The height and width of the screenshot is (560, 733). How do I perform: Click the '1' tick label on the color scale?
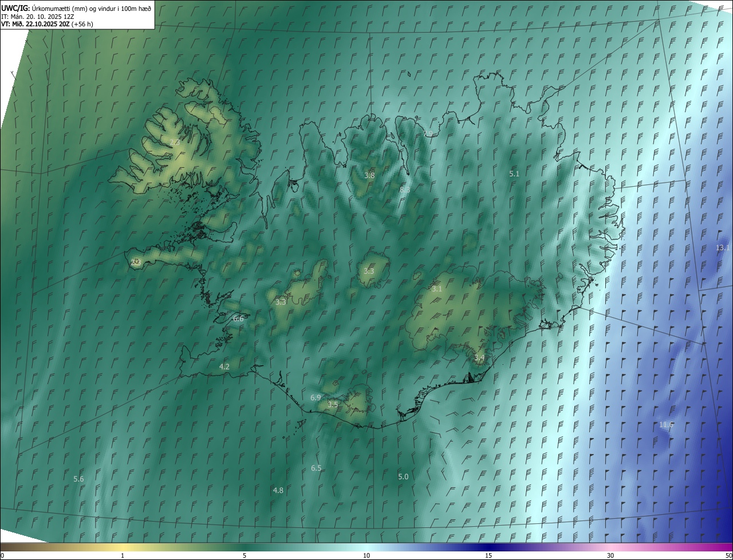click(x=123, y=555)
